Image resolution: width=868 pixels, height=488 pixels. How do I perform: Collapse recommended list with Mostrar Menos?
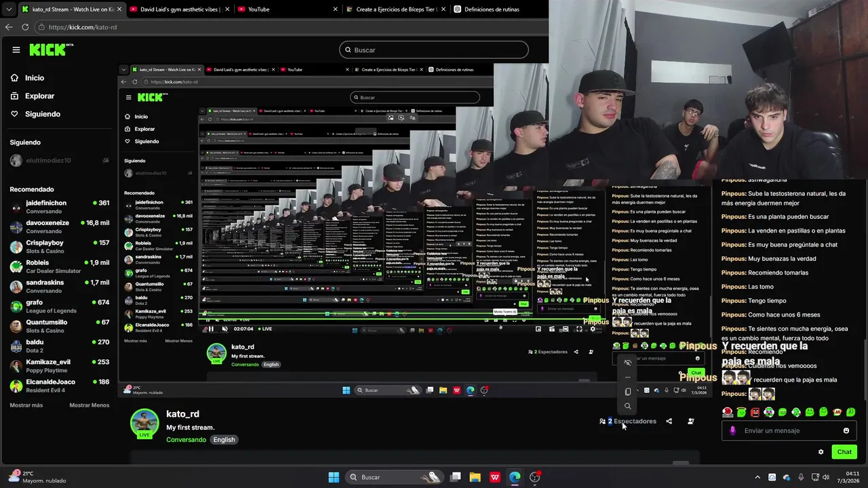[x=89, y=405]
